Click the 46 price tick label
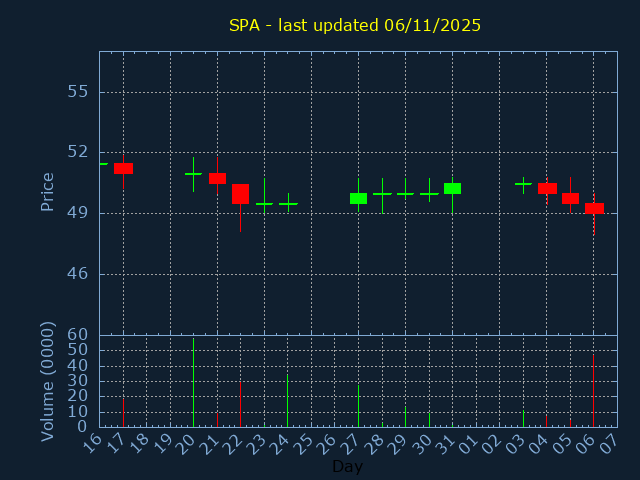This screenshot has height=480, width=640. [x=77, y=274]
